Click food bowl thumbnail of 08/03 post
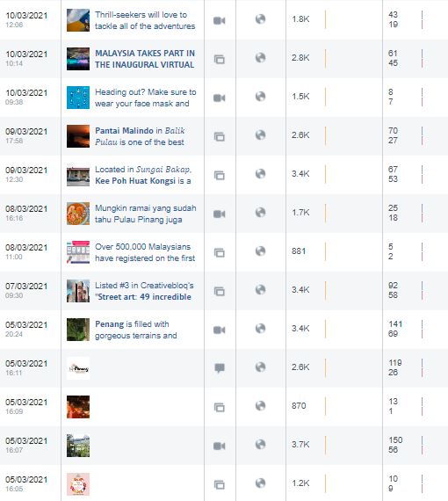Screen dimensions: 448x501 (78, 214)
